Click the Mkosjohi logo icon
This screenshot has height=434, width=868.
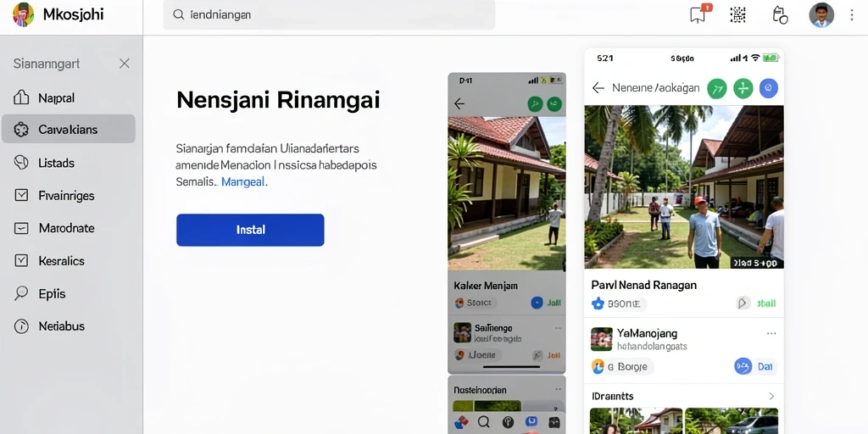pos(23,15)
